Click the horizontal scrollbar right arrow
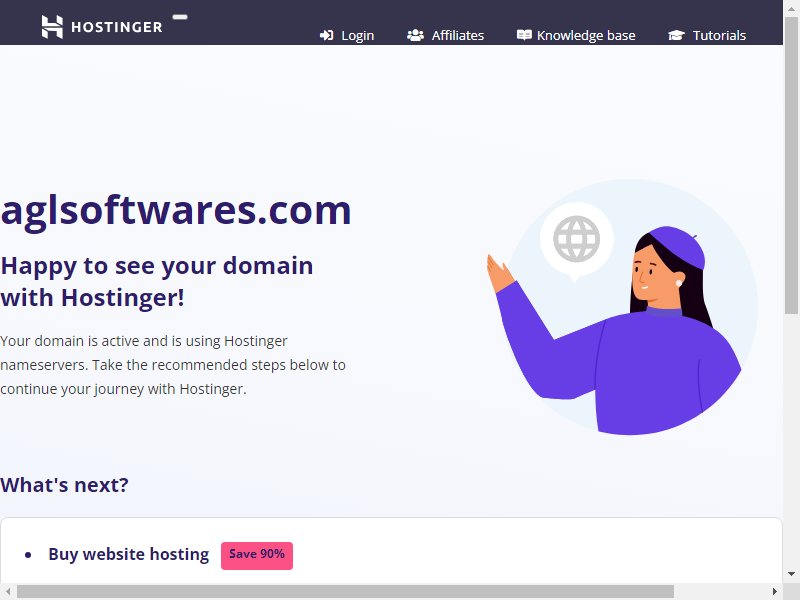Image resolution: width=800 pixels, height=600 pixels. point(775,592)
